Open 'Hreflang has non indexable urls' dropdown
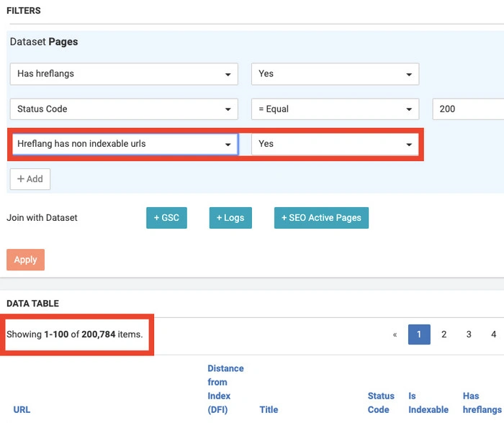This screenshot has height=423, width=504. 124,144
